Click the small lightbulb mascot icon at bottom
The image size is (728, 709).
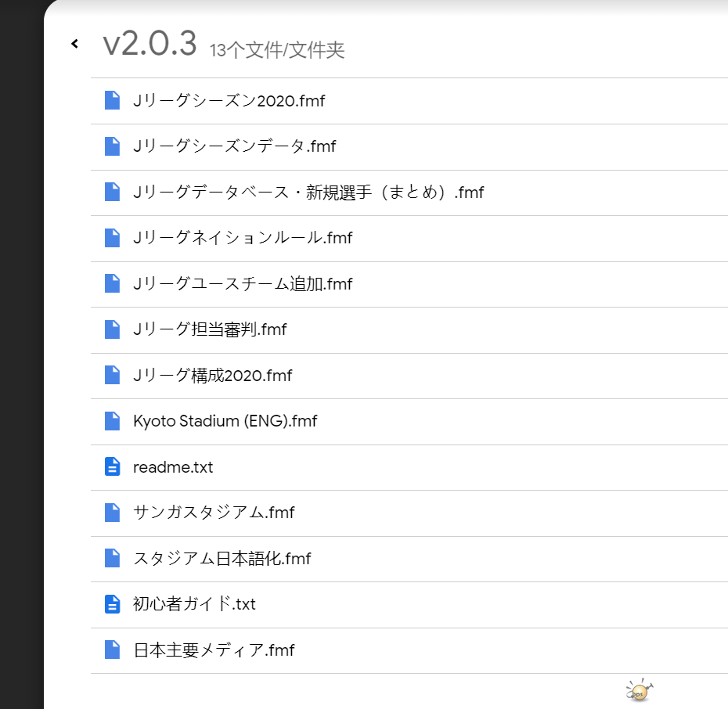[639, 690]
